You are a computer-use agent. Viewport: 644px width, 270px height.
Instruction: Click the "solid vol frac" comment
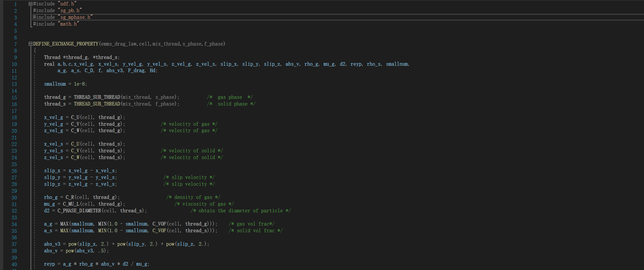coord(255,231)
